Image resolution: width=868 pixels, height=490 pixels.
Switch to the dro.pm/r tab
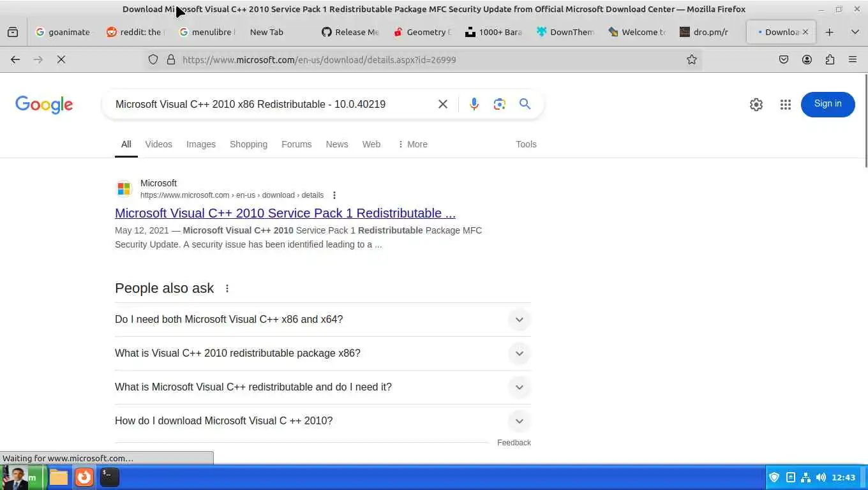[x=709, y=32]
